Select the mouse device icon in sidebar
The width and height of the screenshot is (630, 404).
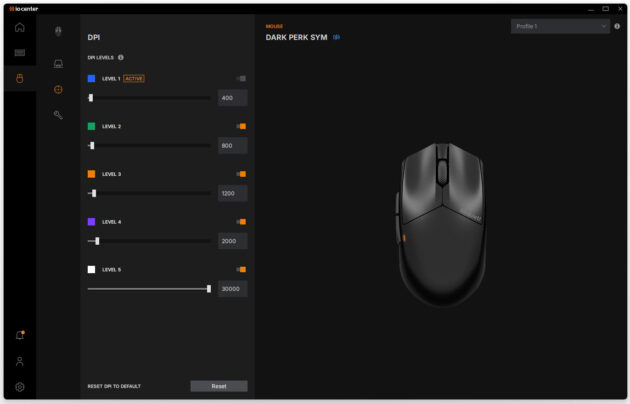pos(20,78)
